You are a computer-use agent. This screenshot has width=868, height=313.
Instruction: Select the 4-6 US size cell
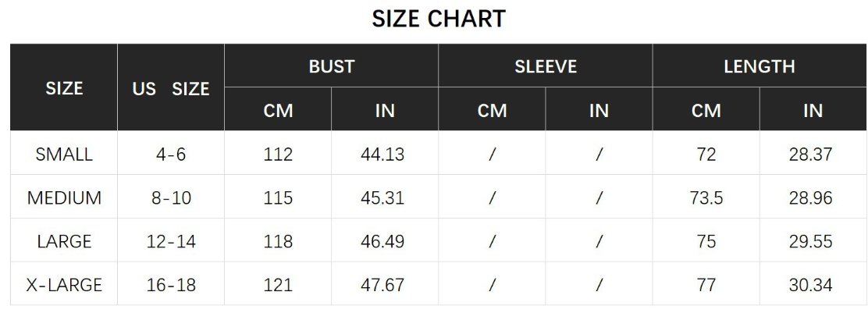pos(171,155)
